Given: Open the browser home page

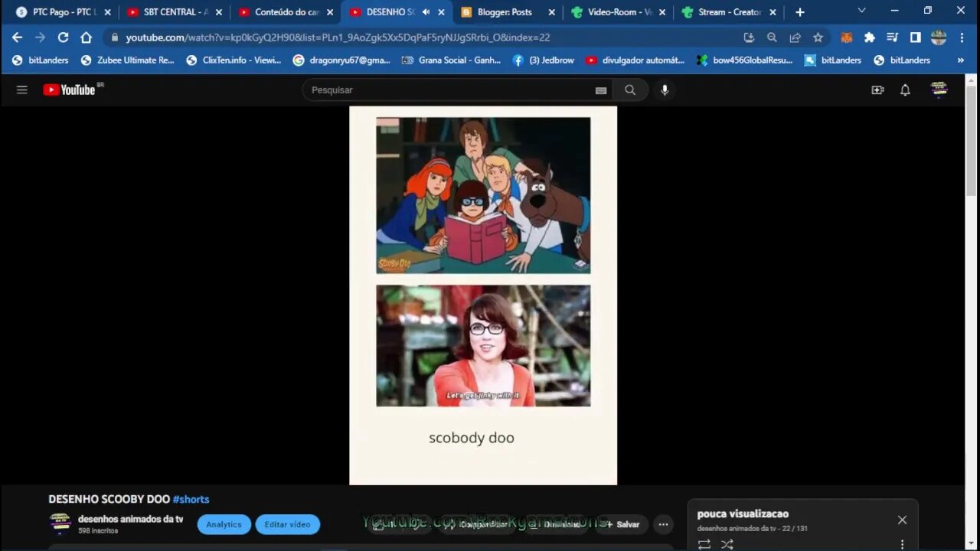Looking at the screenshot, I should click(x=86, y=37).
